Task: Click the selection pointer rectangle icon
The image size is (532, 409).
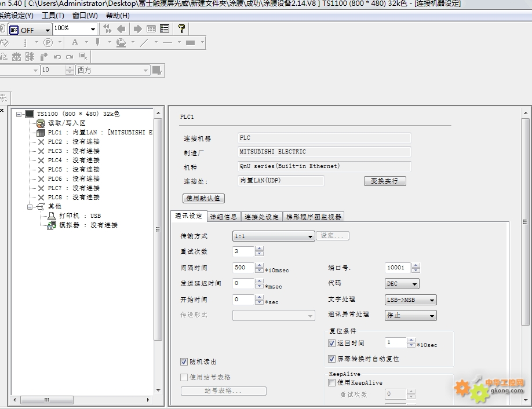Action: [83, 56]
